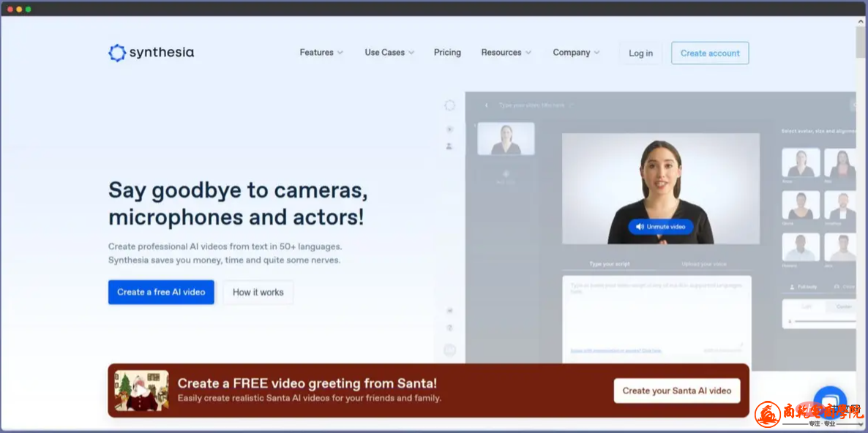Select the Center alignment option
Viewport: 868px width, 433px height.
click(x=843, y=306)
